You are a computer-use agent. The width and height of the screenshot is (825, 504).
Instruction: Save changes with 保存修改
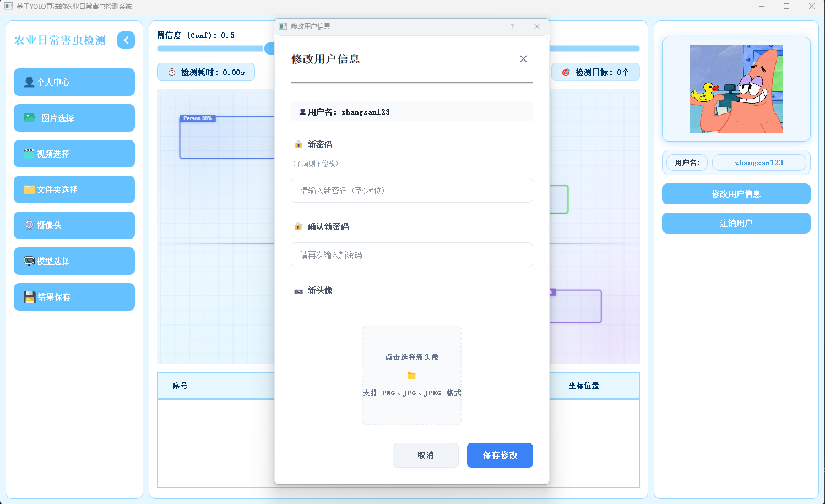500,455
